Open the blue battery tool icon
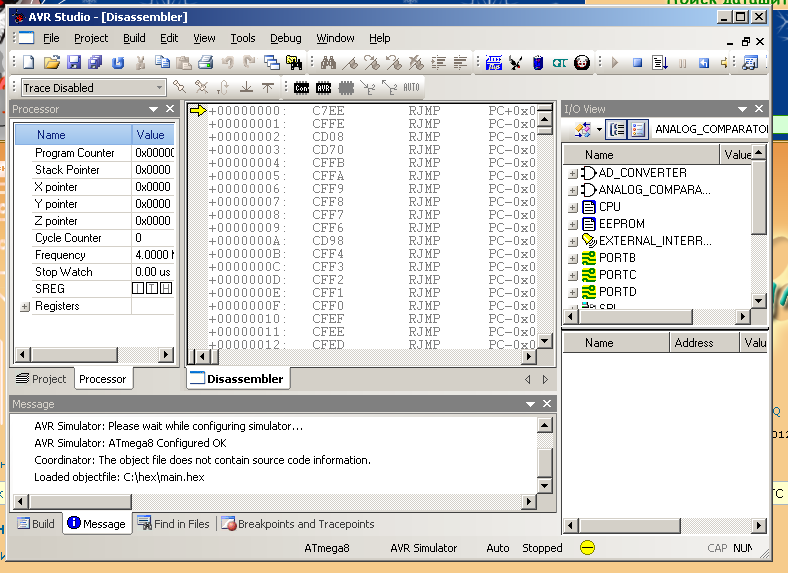The height and width of the screenshot is (573, 788). (x=538, y=62)
